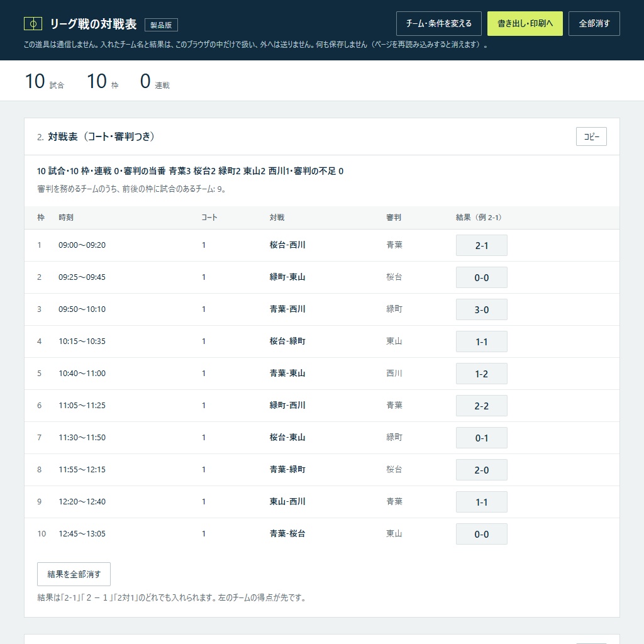Click time slot 09:25〜09:45
The image size is (644, 644).
pyautogui.click(x=82, y=277)
